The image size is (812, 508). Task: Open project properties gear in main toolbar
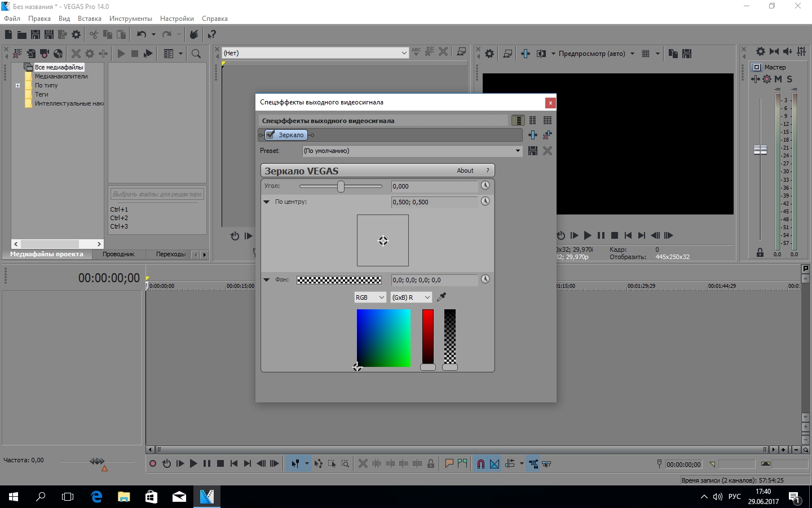point(76,34)
